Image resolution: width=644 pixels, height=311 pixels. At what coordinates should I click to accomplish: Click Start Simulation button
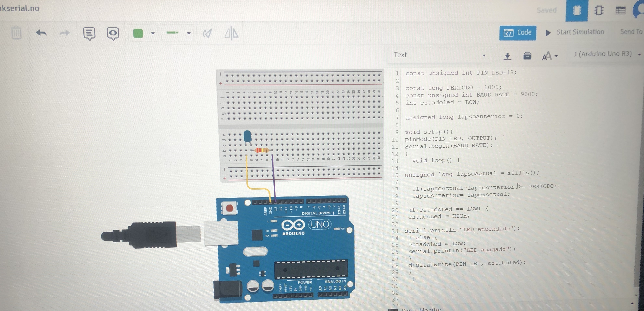tap(575, 32)
